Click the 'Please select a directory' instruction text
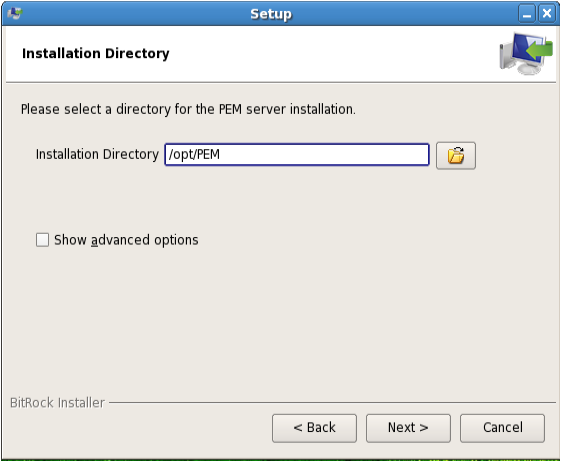The image size is (561, 462). pyautogui.click(x=188, y=110)
